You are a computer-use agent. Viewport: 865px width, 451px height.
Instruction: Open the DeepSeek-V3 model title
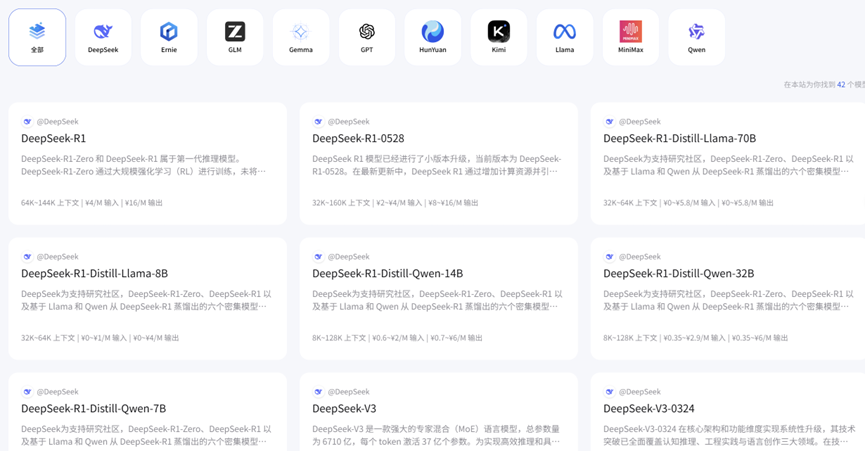pos(344,409)
